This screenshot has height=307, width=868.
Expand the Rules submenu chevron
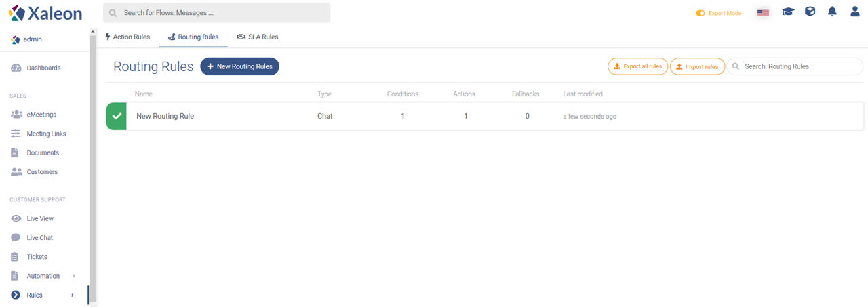pos(73,295)
